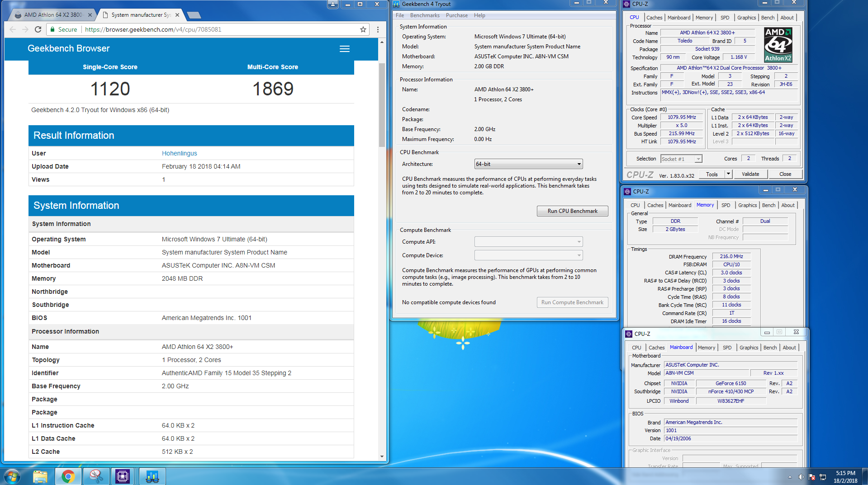
Task: Switch to Mainboard tab in top CPU-Z window
Action: pyautogui.click(x=679, y=18)
